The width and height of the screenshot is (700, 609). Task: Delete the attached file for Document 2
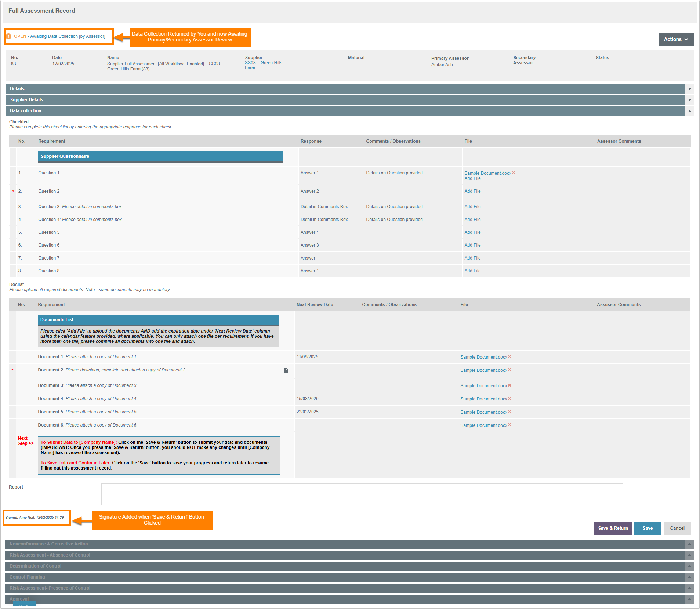pyautogui.click(x=509, y=370)
